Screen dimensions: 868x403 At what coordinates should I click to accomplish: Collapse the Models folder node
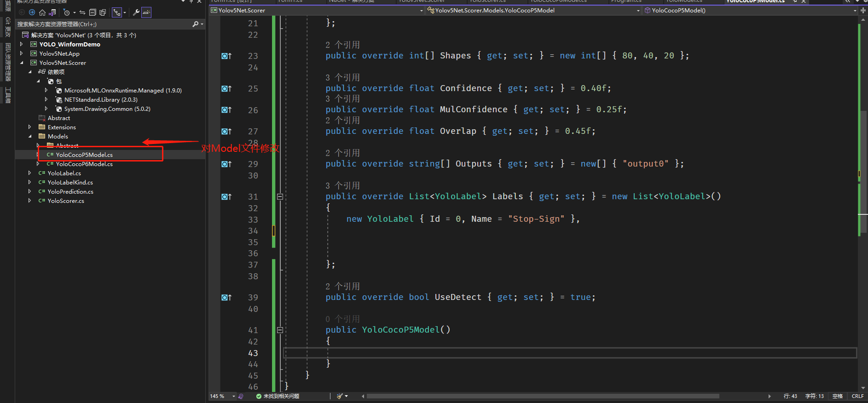pyautogui.click(x=30, y=136)
